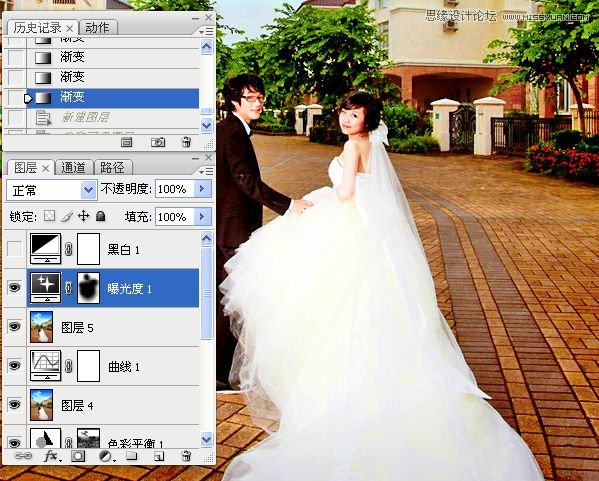Click the 图层 4 layer thumbnail
The height and width of the screenshot is (481, 599).
pos(41,405)
